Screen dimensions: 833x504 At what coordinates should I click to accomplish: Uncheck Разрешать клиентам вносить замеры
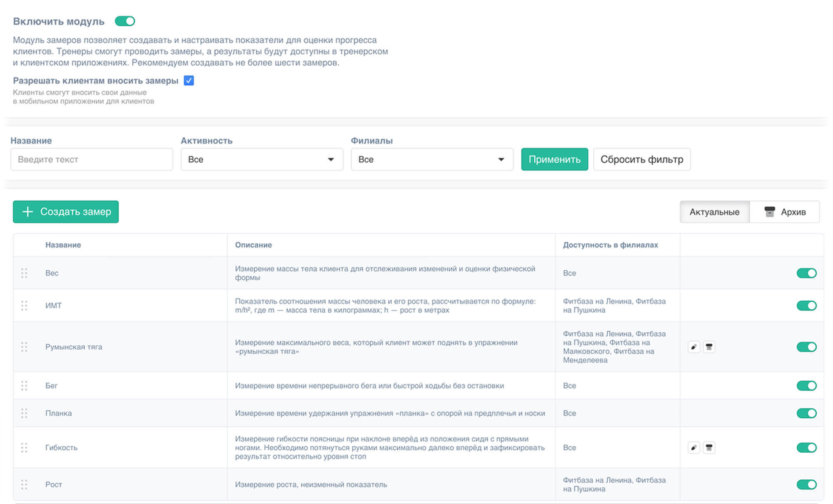point(189,80)
